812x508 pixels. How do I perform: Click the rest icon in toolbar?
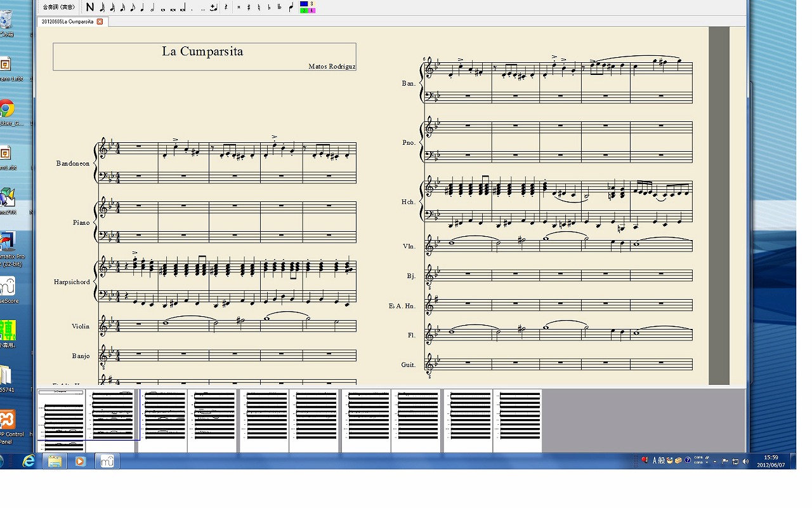tap(226, 8)
